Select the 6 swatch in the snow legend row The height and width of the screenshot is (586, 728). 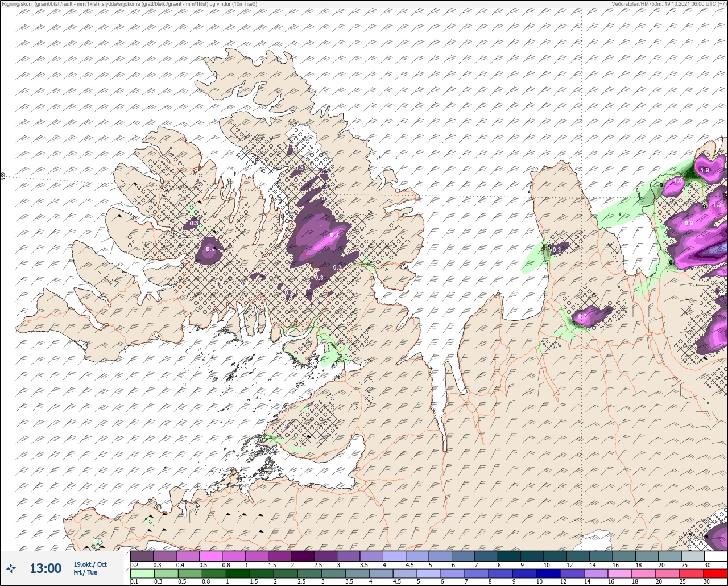click(463, 556)
